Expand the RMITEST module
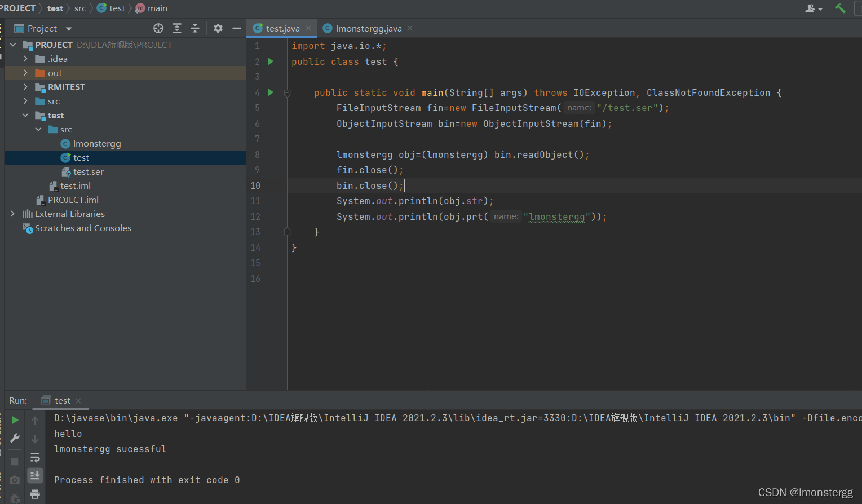This screenshot has height=504, width=862. tap(25, 87)
